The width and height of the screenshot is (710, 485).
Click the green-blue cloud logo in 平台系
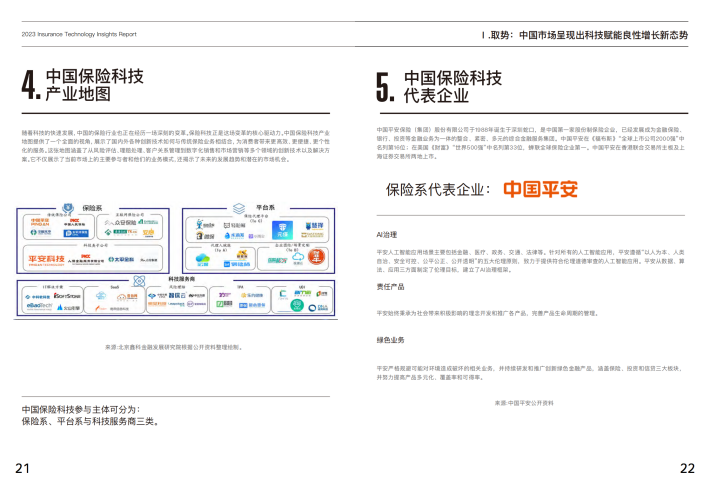click(x=203, y=260)
